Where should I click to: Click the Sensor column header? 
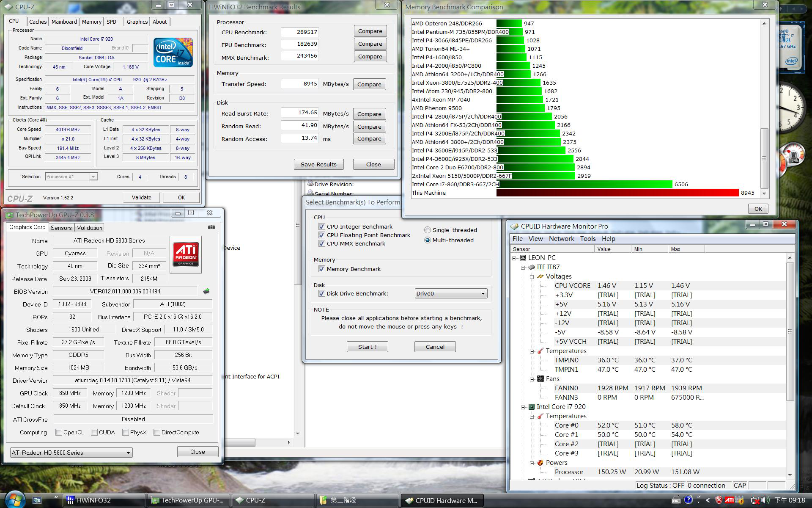coord(552,249)
